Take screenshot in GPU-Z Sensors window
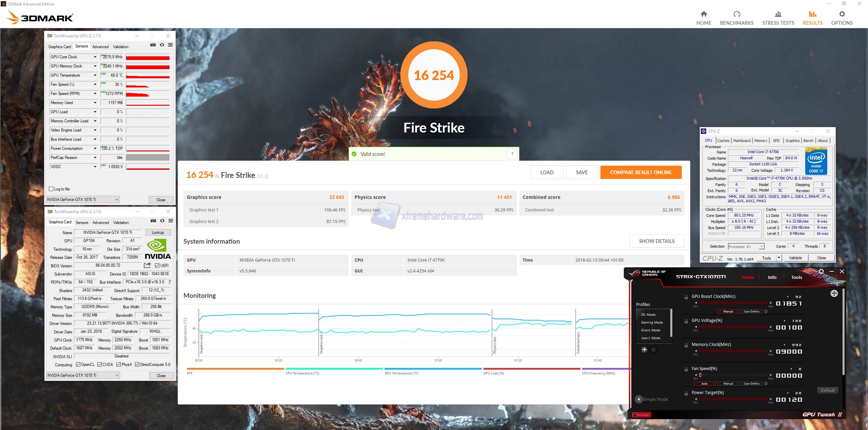Image resolution: width=868 pixels, height=430 pixels. [x=153, y=45]
